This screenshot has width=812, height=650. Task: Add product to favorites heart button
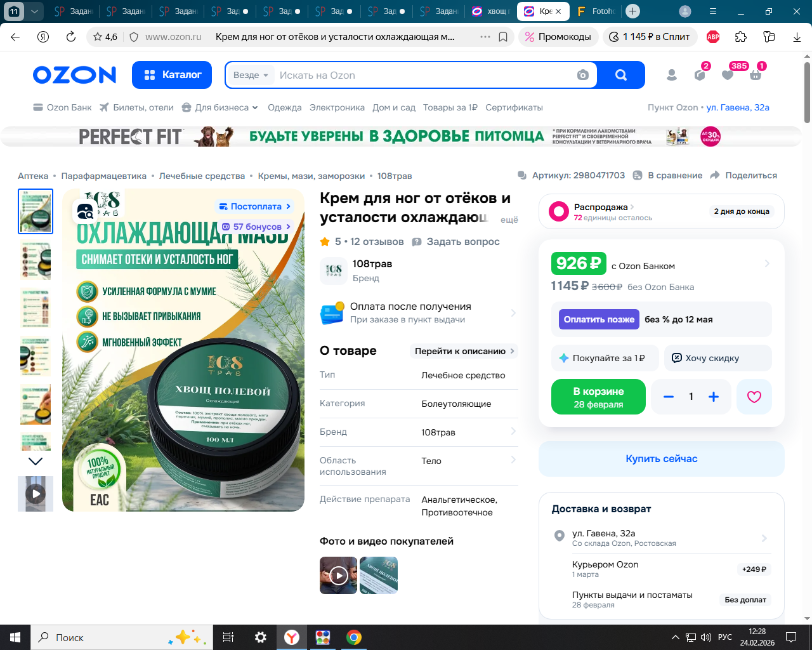(x=754, y=397)
